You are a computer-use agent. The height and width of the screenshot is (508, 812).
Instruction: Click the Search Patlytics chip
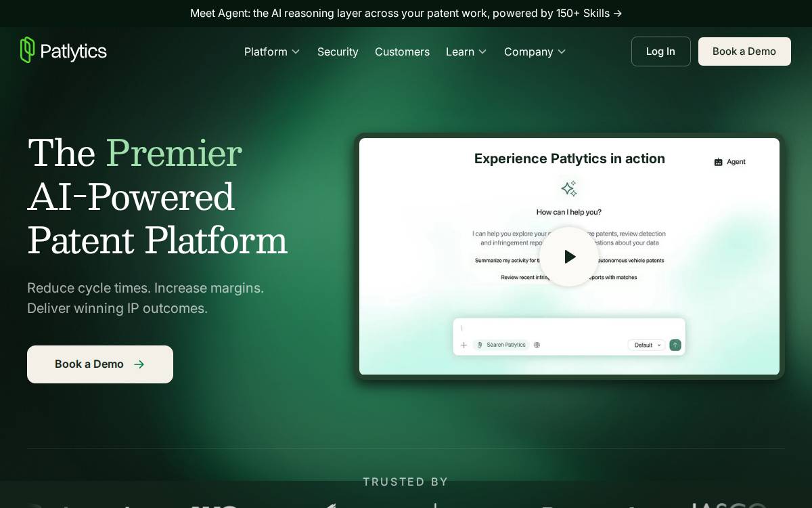pos(501,345)
